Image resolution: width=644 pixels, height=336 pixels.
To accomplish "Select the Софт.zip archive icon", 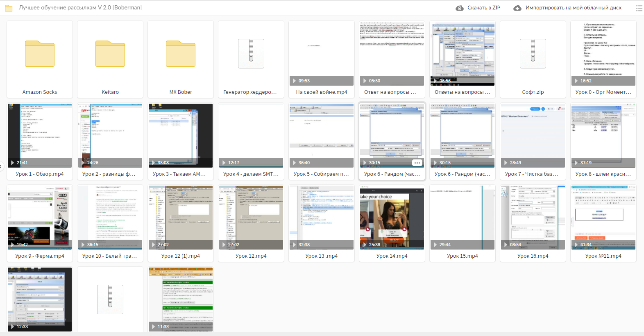I will (x=533, y=54).
